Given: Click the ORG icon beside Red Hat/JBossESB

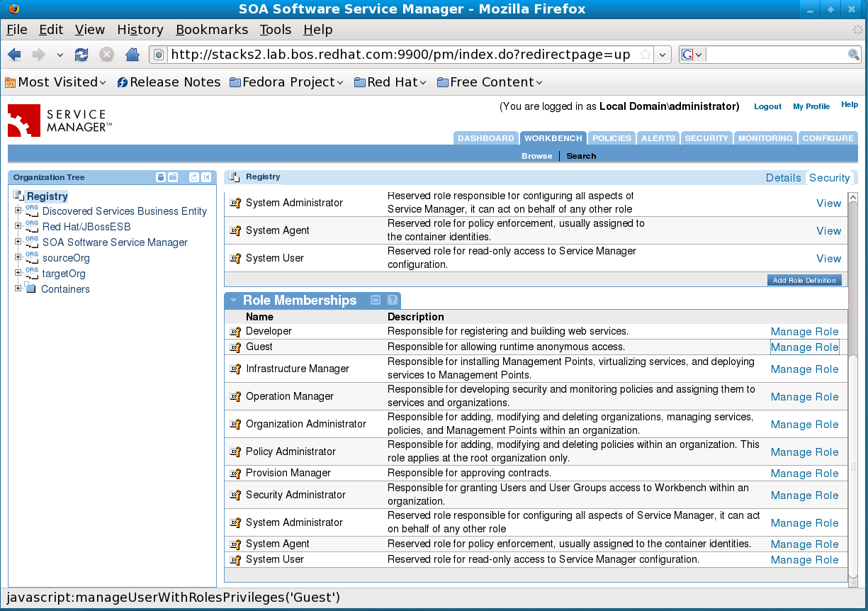Looking at the screenshot, I should point(32,226).
